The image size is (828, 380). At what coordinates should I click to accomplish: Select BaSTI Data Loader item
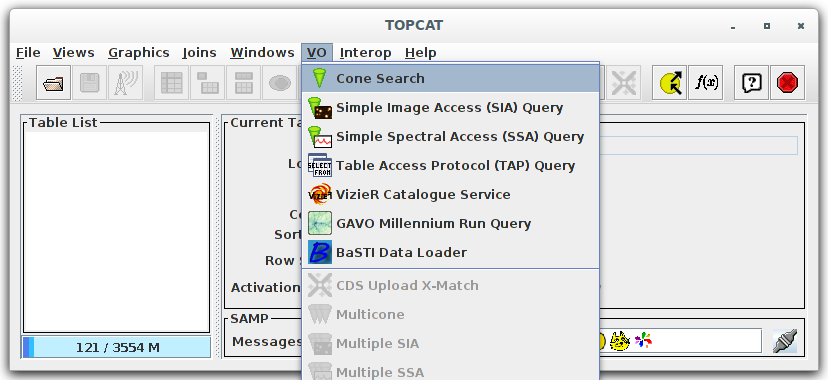[x=451, y=253]
